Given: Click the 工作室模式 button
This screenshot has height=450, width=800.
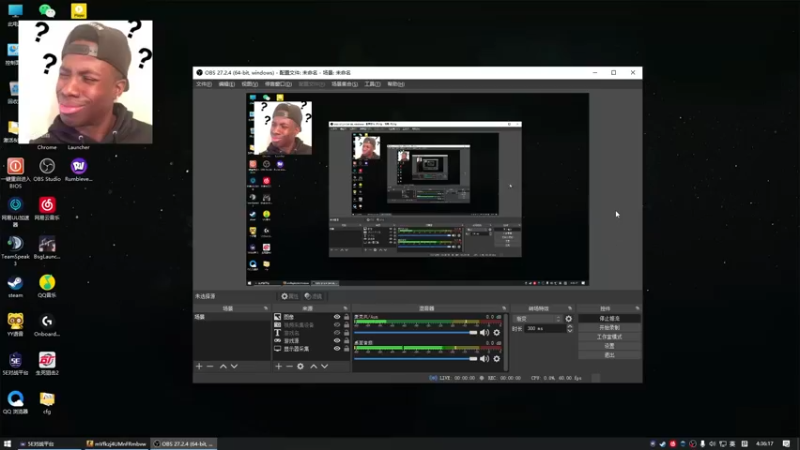Looking at the screenshot, I should (x=609, y=337).
